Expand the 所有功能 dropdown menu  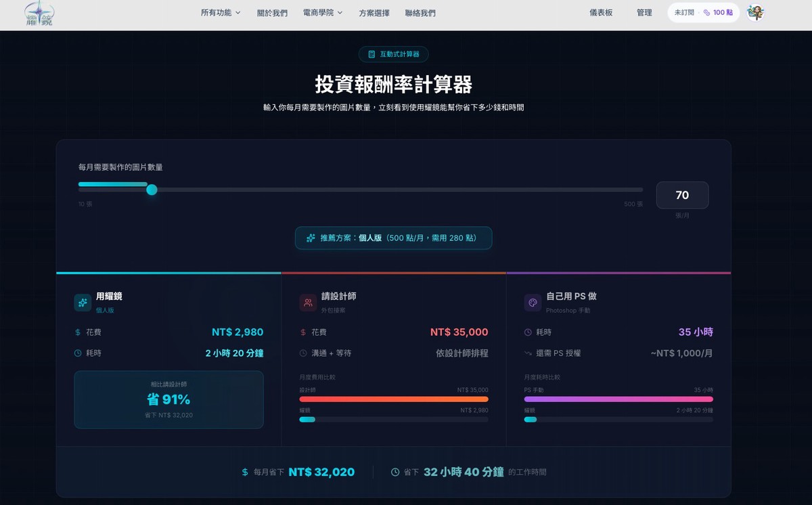click(221, 13)
